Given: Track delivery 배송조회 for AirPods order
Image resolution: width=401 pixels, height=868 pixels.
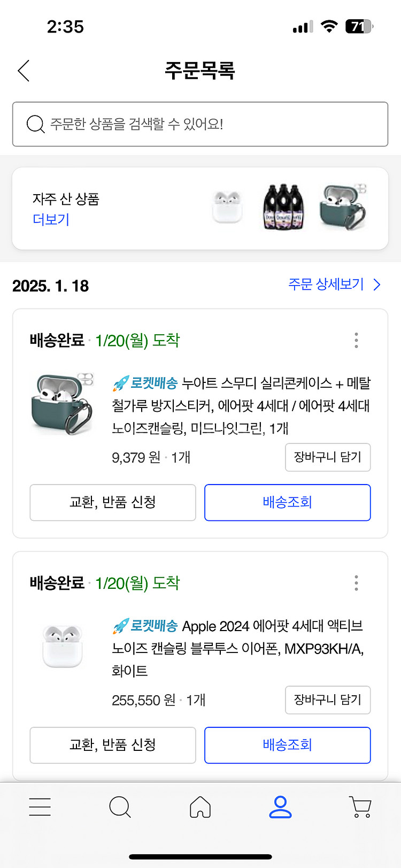Looking at the screenshot, I should tap(287, 745).
